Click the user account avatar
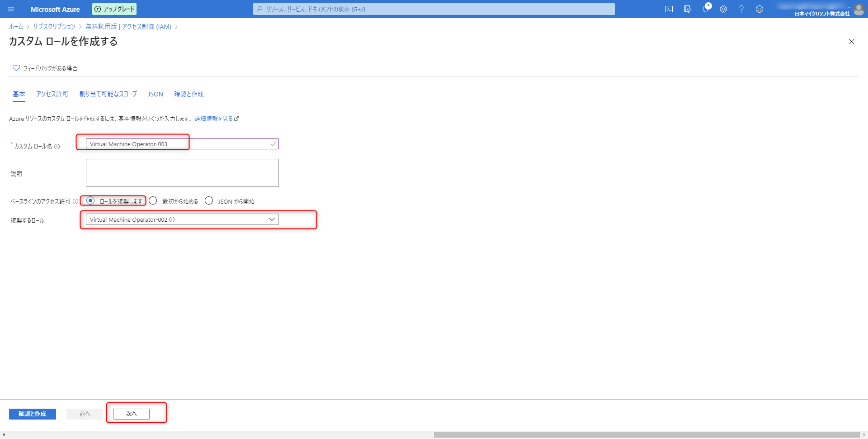 859,9
